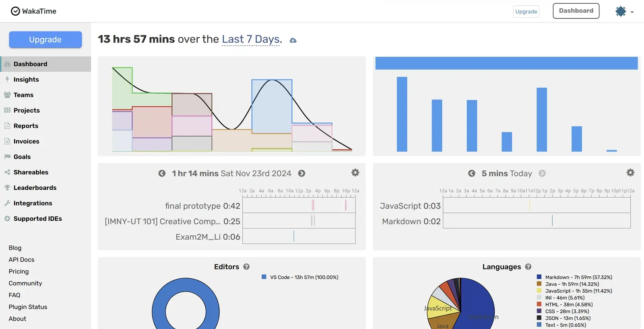644x329 pixels.
Task: Click the Java slice of languages pie
Action: [x=444, y=322]
